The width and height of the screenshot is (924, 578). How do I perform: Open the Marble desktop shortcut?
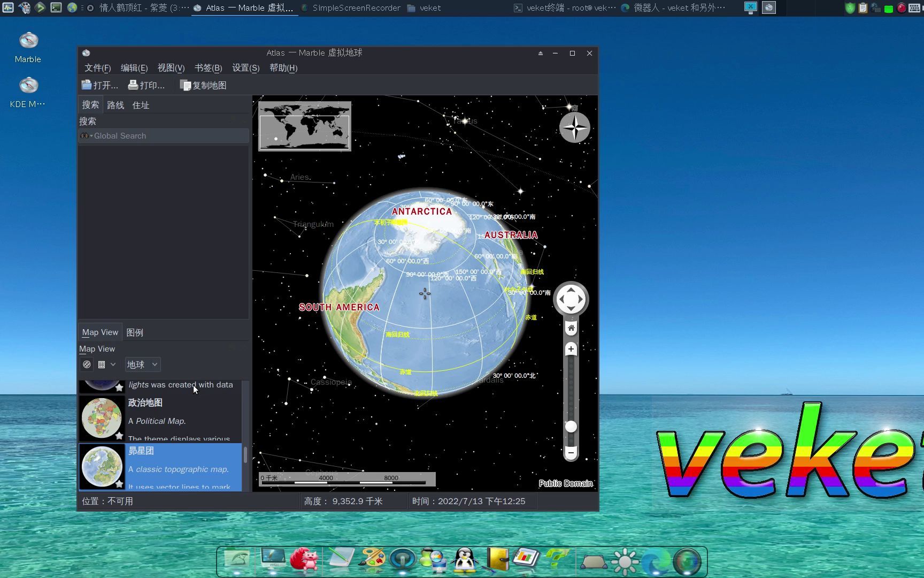tap(28, 48)
